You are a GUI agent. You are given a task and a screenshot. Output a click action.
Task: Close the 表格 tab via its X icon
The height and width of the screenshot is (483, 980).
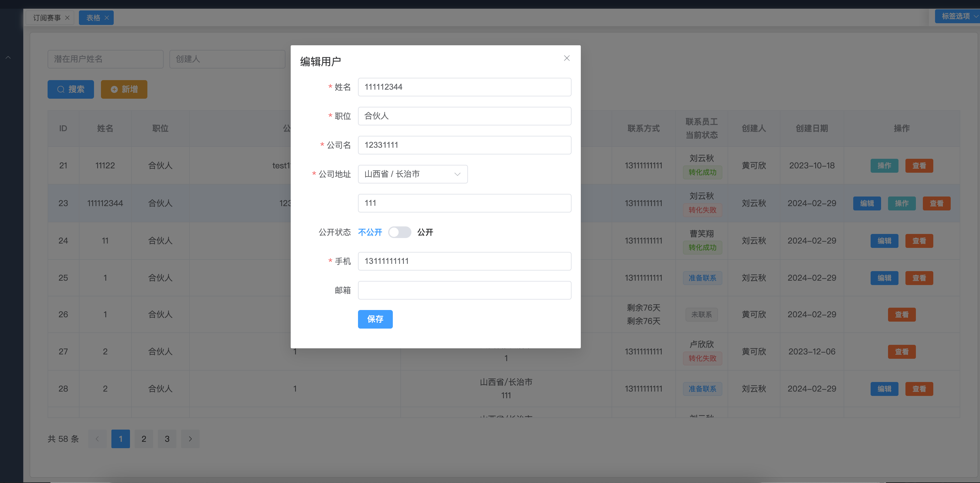tap(107, 18)
